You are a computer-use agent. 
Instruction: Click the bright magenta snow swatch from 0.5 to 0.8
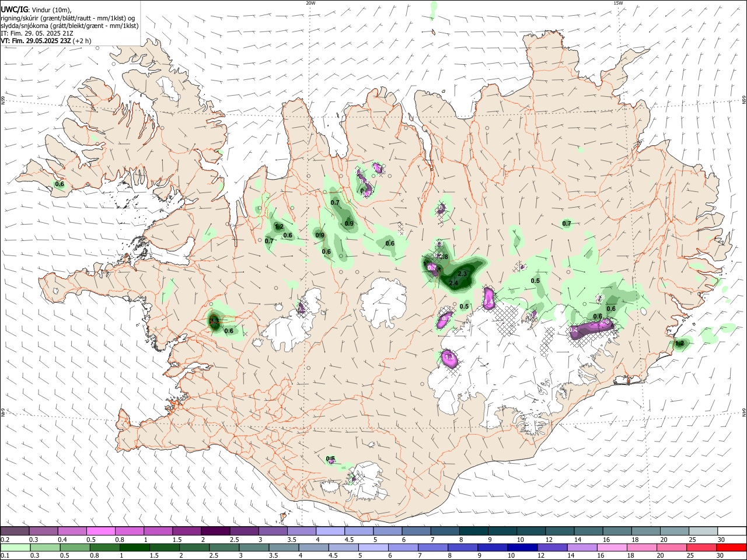(100, 531)
